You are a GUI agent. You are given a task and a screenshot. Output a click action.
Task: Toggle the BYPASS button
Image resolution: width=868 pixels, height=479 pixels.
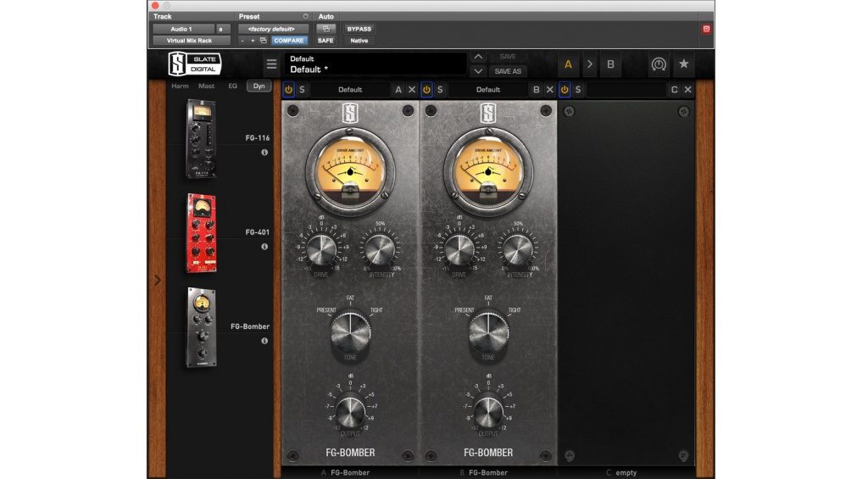click(x=359, y=29)
